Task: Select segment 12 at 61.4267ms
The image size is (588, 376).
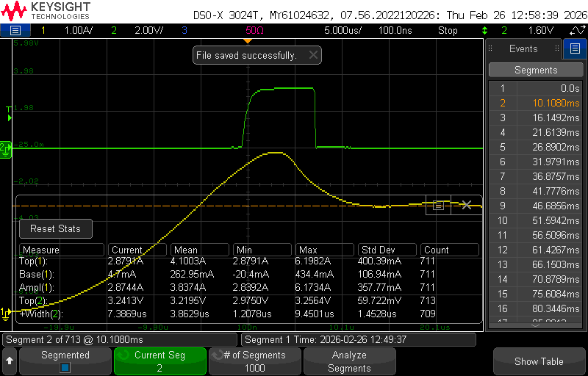Action: (x=536, y=250)
